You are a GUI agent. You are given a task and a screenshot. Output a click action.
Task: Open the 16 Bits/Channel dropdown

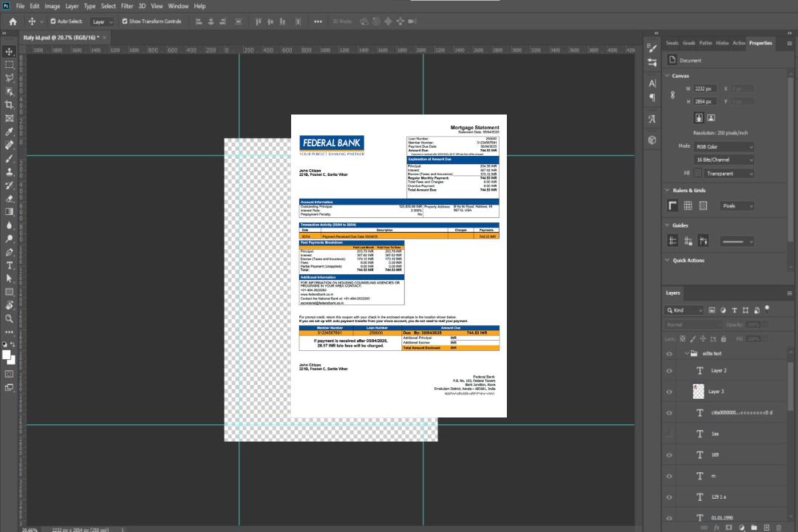723,160
